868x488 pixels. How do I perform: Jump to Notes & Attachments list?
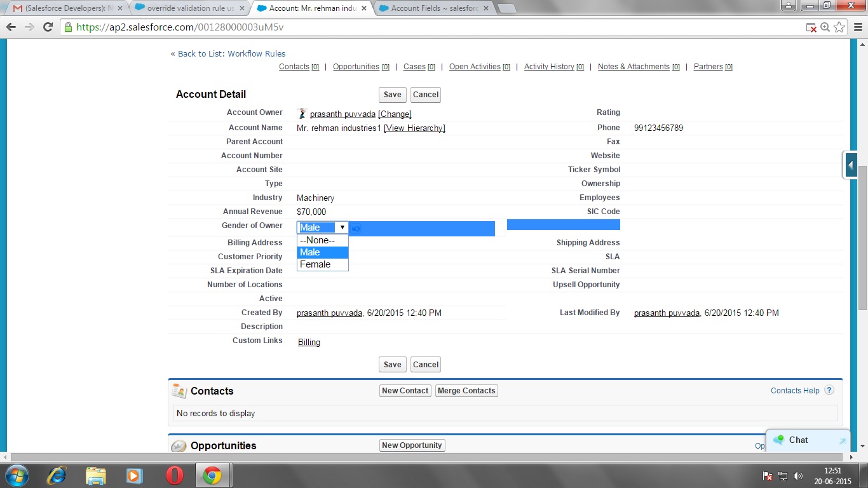639,67
